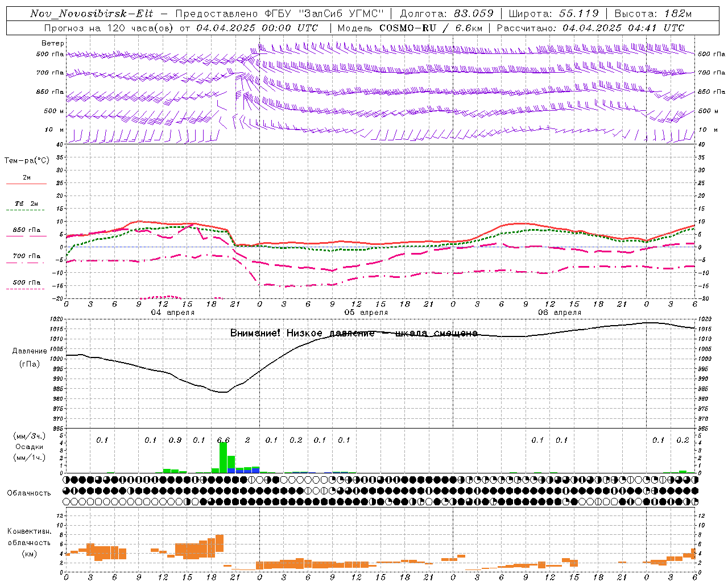Click the Облачность cloud cover label
This screenshot has width=728, height=582.
[29, 493]
